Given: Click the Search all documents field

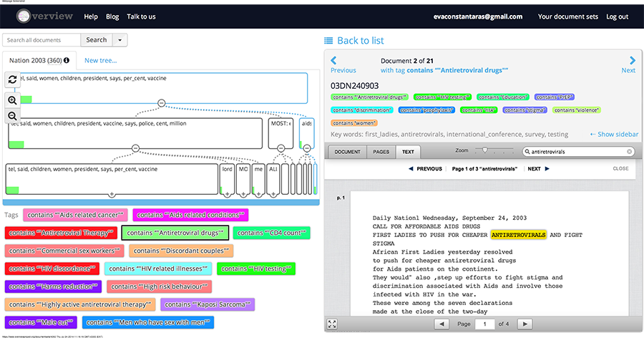Looking at the screenshot, I should pyautogui.click(x=41, y=40).
